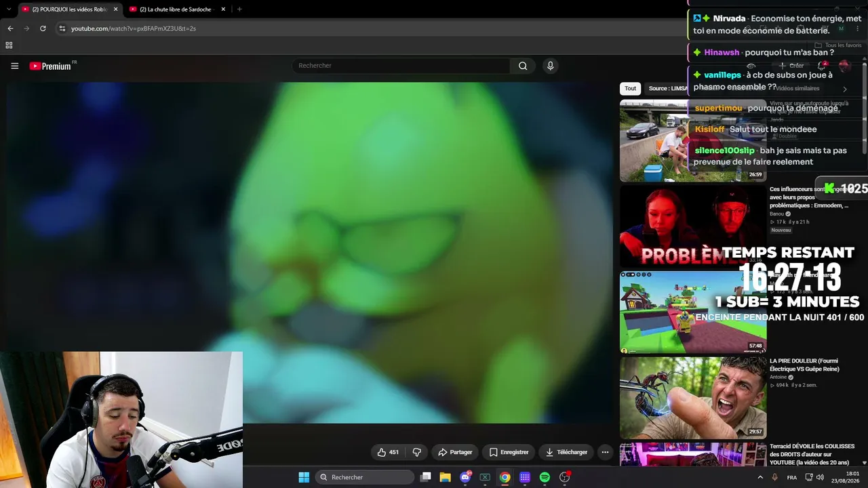This screenshot has width=868, height=488.
Task: Switch to La chute libre de Sardoche tab
Action: (177, 9)
